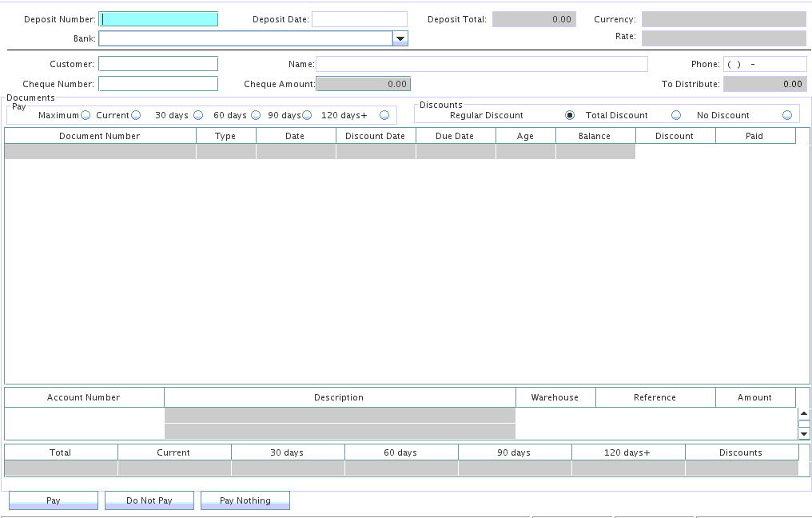Choose the 30 days pay option
Image resolution: width=812 pixels, height=518 pixels.
pyautogui.click(x=198, y=115)
